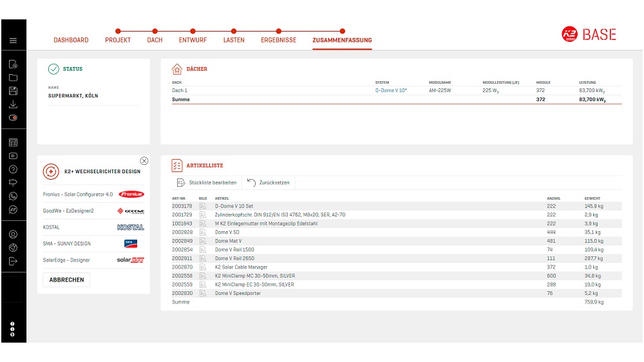Open the help question mark icon
Screen dimensions: 644x362
(13, 169)
